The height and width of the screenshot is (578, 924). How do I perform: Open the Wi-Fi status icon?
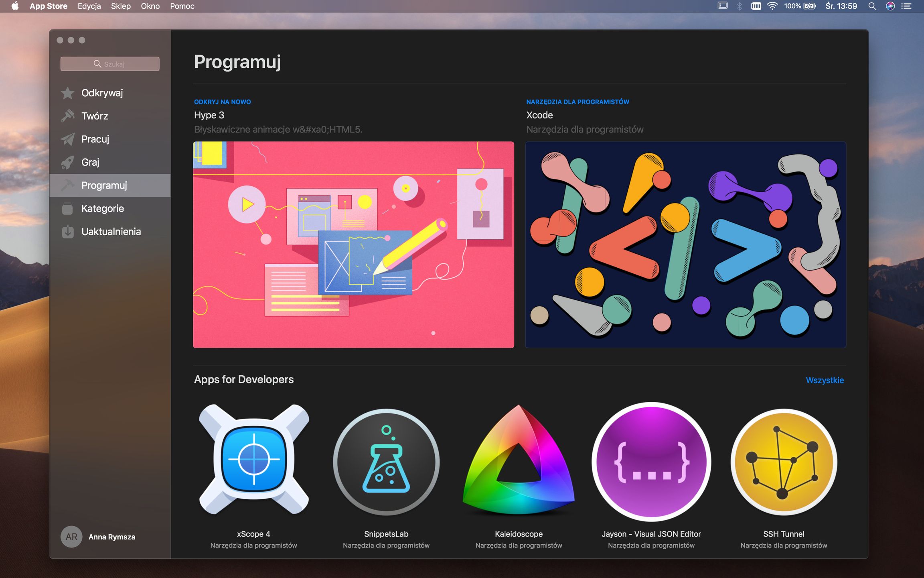click(x=772, y=6)
